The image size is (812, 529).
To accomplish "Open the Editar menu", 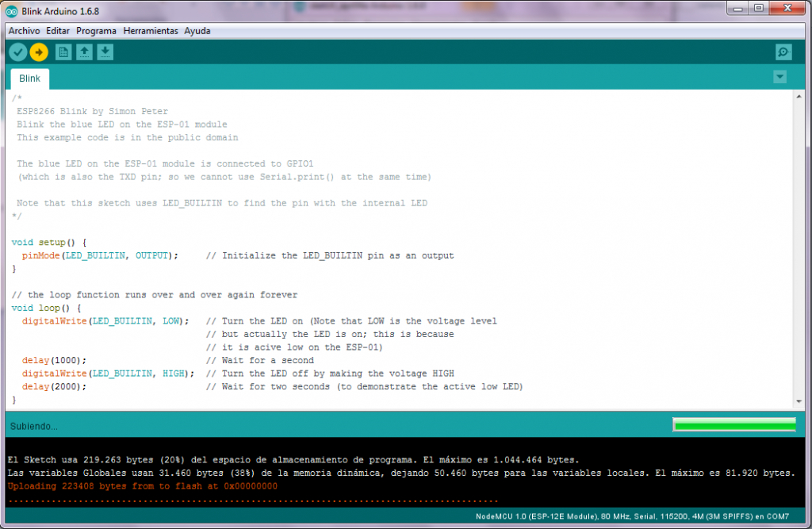I will tap(57, 31).
